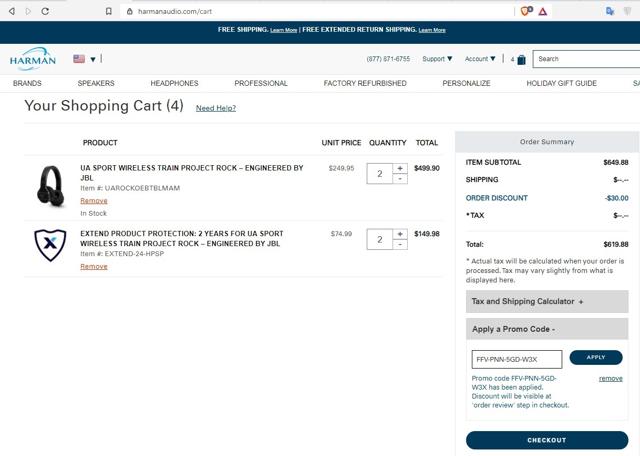Click the Need Help? link

[216, 108]
